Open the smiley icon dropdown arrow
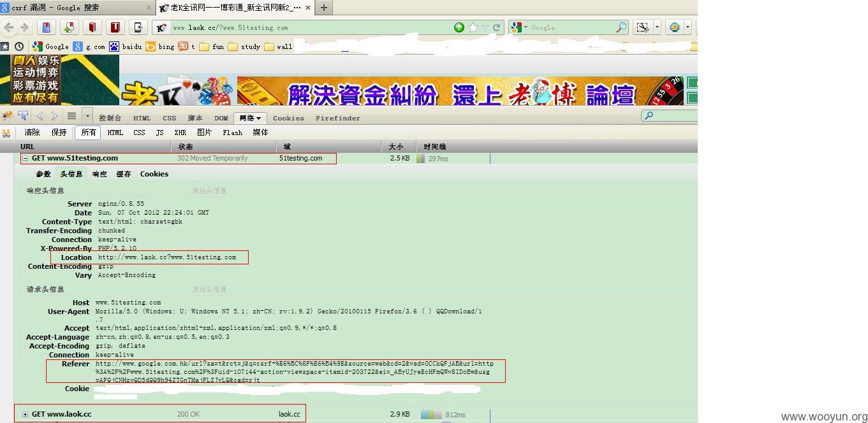 pos(688,27)
